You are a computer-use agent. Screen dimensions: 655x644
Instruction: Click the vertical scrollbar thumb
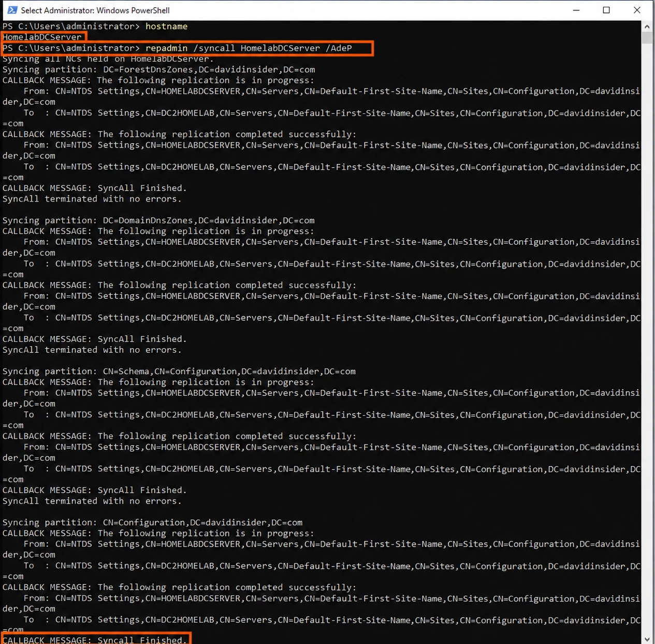click(x=647, y=37)
